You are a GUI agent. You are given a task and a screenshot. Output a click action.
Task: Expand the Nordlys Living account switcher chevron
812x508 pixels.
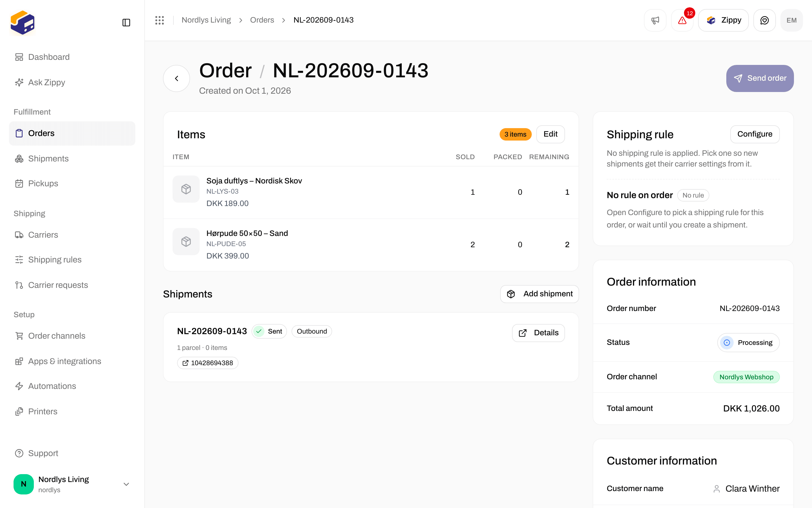click(x=126, y=484)
